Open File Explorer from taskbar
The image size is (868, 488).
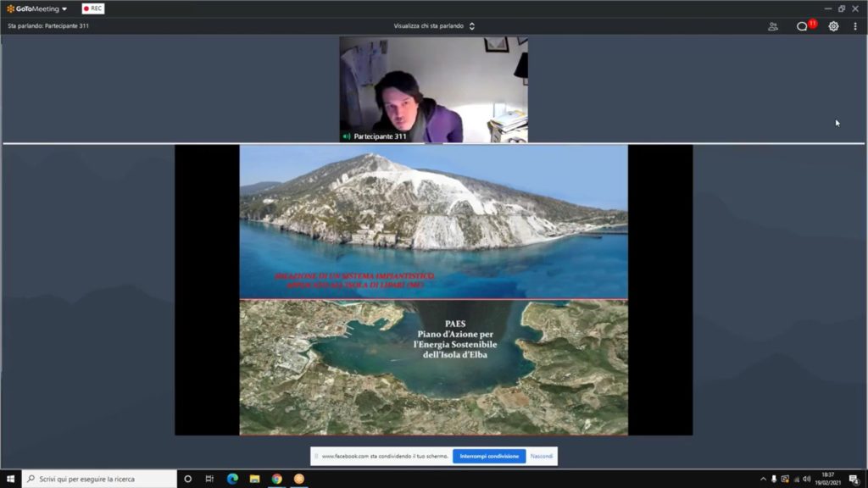[254, 479]
